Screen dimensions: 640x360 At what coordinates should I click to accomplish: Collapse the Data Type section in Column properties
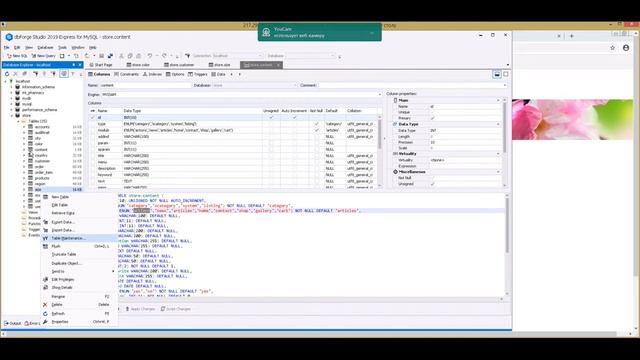tap(498, 124)
